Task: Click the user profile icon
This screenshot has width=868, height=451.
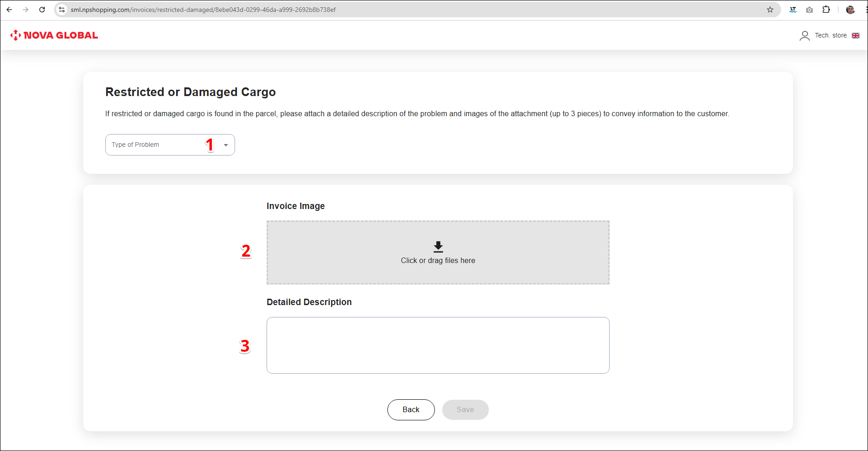Action: [x=804, y=36]
